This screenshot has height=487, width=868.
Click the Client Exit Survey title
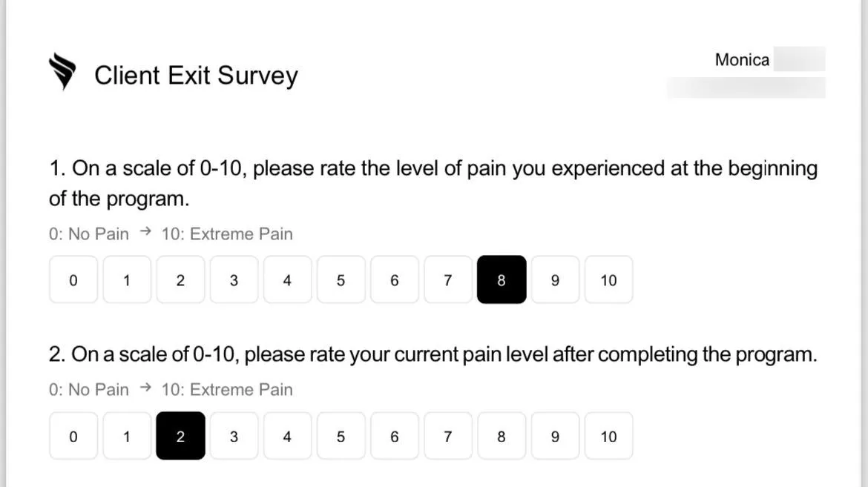[196, 76]
